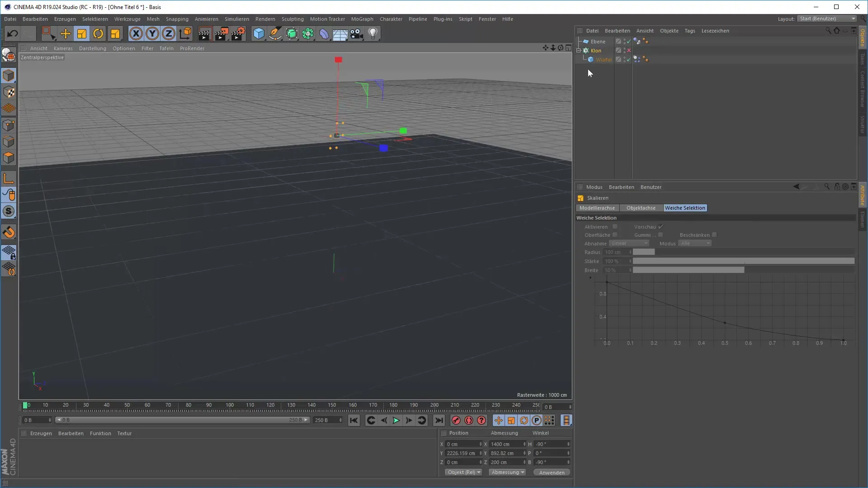Toggle Snap enable S icon
Viewport: 868px width, 488px height.
(9, 211)
